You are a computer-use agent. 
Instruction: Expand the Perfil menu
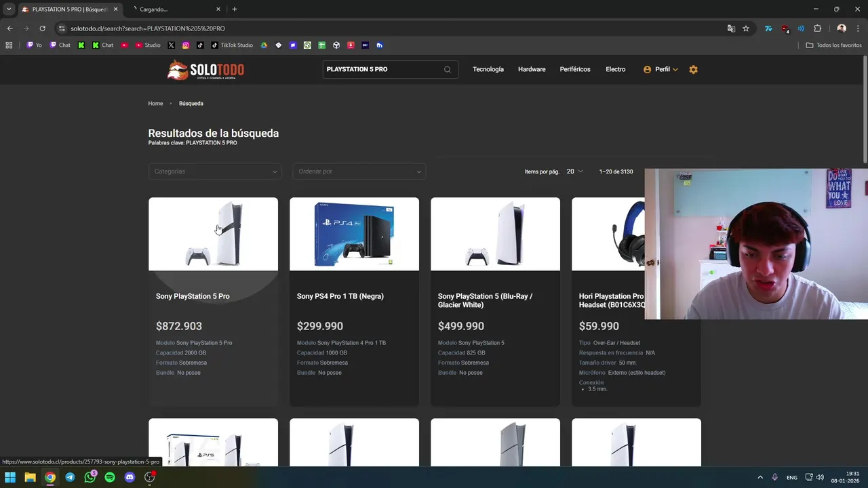(x=661, y=69)
